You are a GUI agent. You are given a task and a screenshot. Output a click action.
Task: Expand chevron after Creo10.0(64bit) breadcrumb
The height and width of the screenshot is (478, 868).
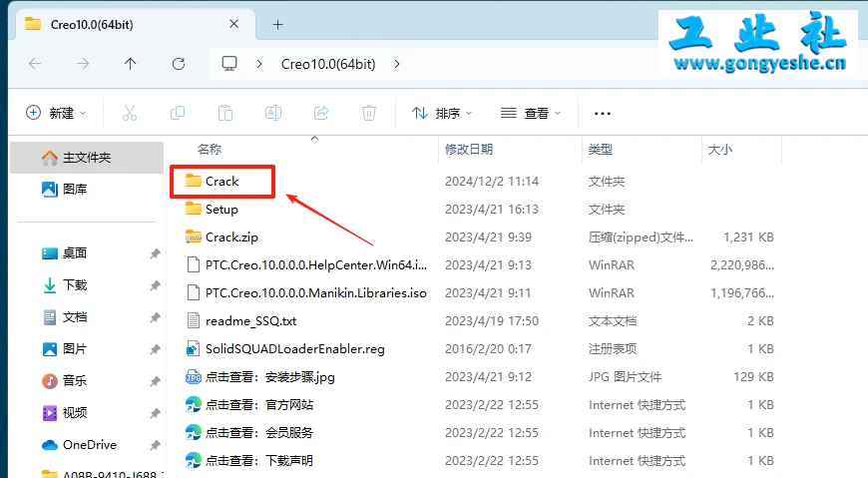[397, 64]
